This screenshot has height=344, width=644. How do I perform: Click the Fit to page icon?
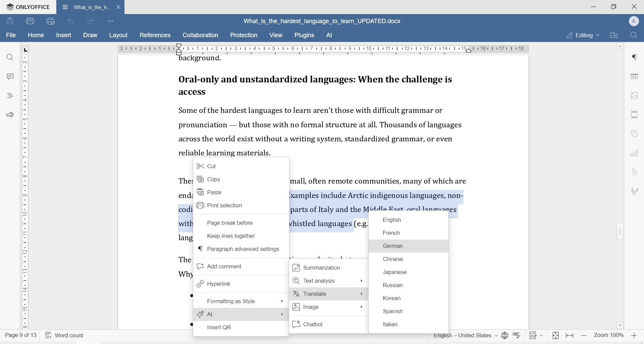click(556, 335)
